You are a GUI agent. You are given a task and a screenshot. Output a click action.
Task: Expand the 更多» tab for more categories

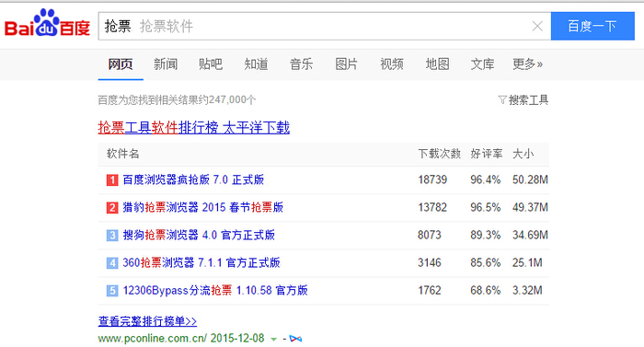(x=527, y=64)
